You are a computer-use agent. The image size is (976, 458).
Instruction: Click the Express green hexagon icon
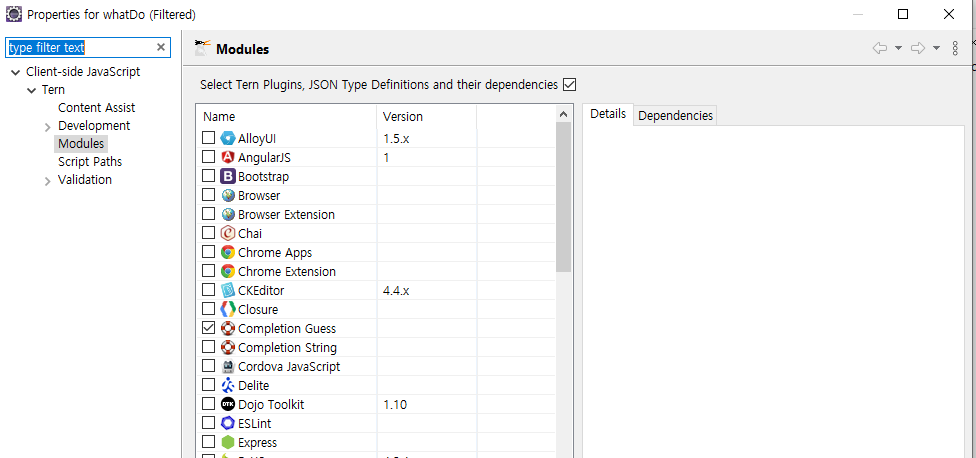click(228, 442)
